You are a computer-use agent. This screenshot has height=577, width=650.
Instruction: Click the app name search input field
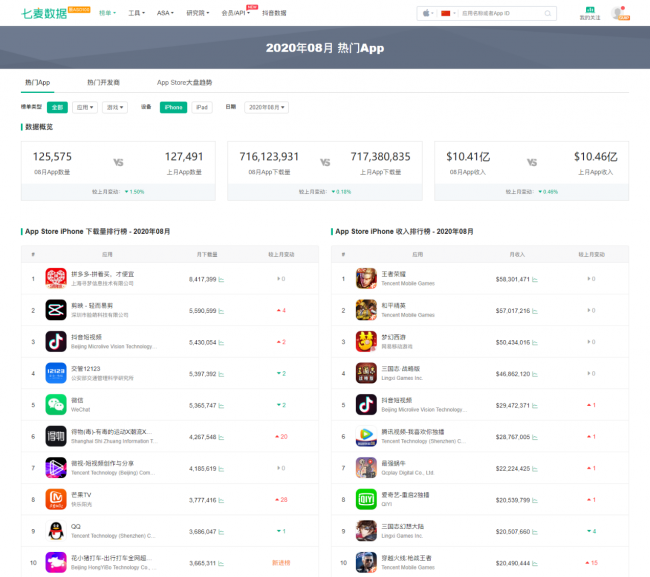[x=501, y=13]
